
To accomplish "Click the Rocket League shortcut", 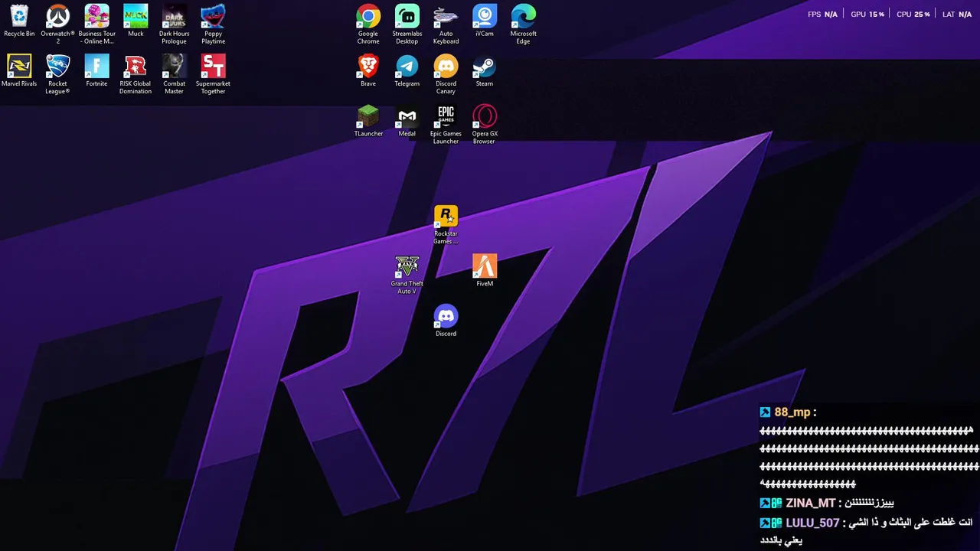I will coord(57,74).
